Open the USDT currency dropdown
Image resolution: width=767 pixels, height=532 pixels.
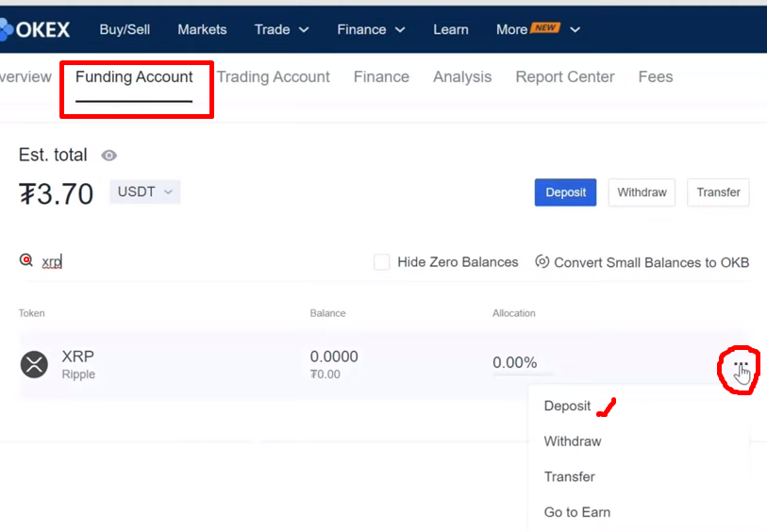point(144,191)
